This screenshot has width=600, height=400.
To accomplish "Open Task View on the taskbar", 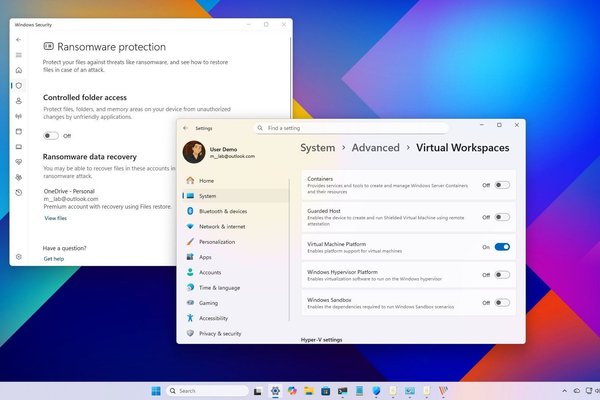I will [x=258, y=391].
